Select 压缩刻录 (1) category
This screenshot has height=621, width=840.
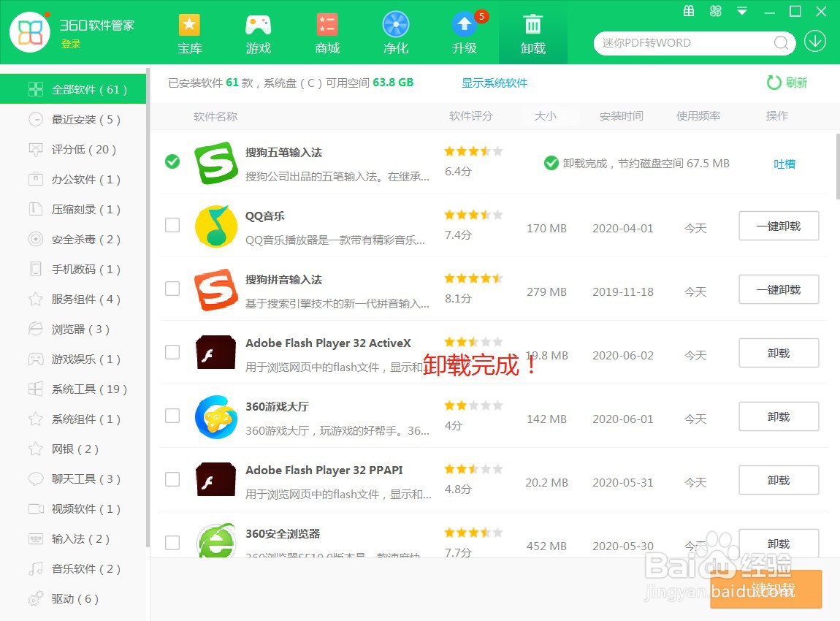coord(73,210)
